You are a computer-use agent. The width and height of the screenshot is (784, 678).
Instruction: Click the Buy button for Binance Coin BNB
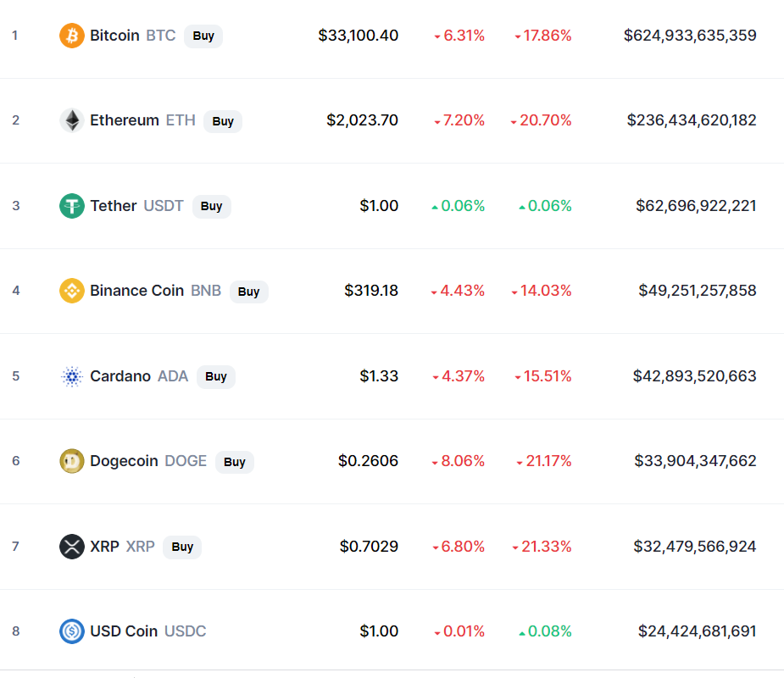(x=249, y=292)
